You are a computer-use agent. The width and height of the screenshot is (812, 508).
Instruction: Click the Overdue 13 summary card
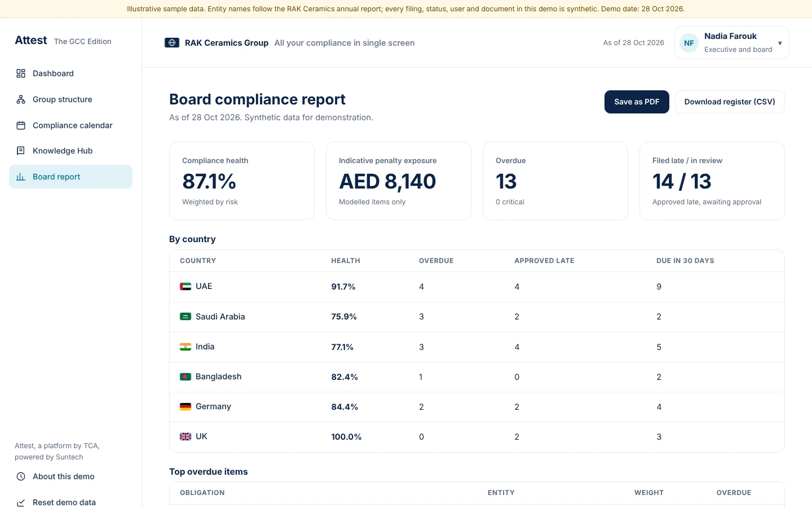pos(555,181)
